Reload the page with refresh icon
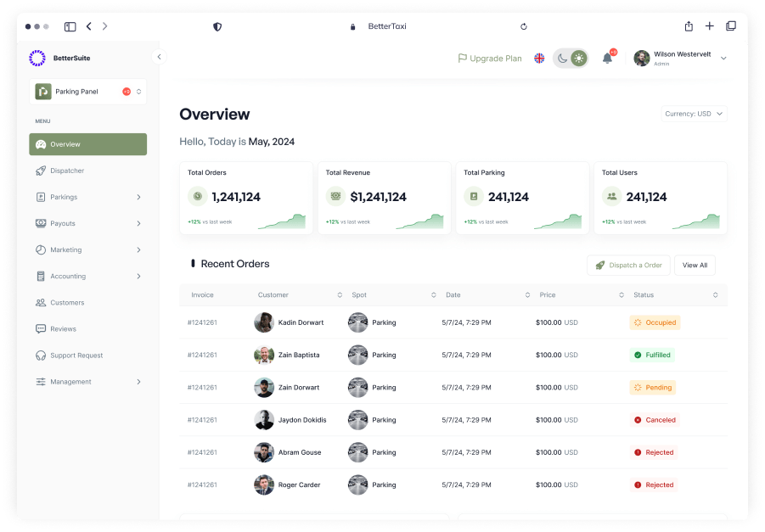Image resolution: width=765 pixels, height=532 pixels. point(524,26)
